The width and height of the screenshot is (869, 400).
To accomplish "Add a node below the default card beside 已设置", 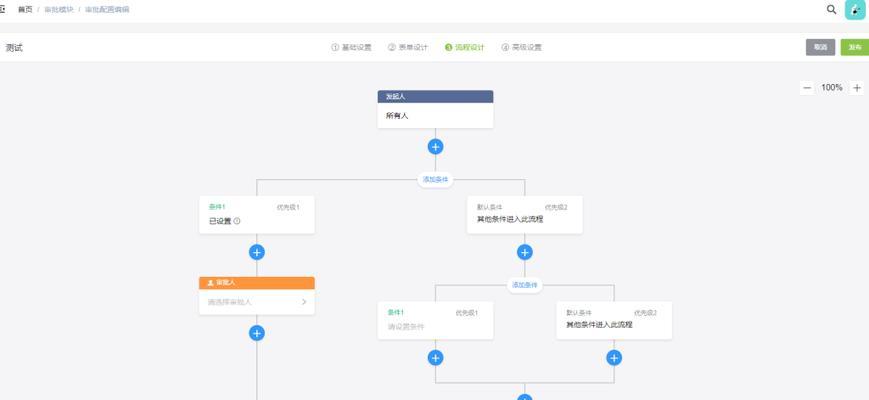I will [x=524, y=253].
